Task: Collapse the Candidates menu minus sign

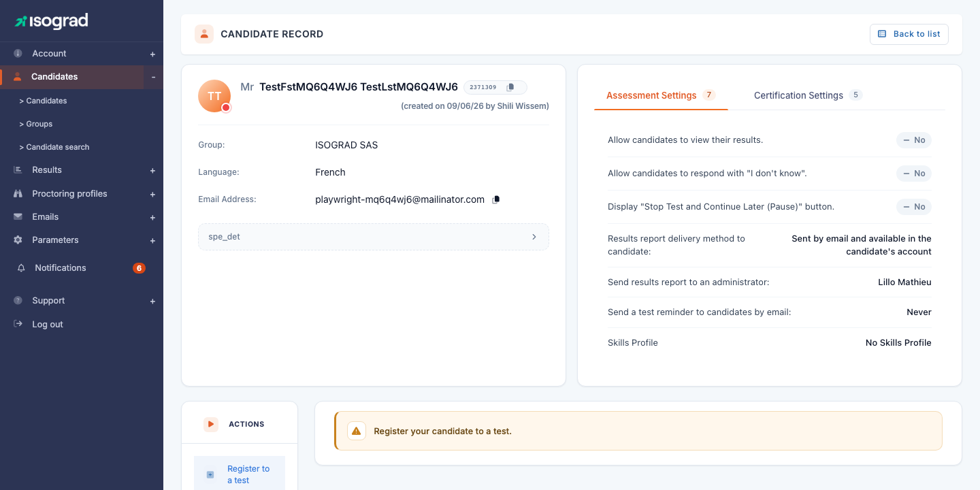Action: click(153, 77)
